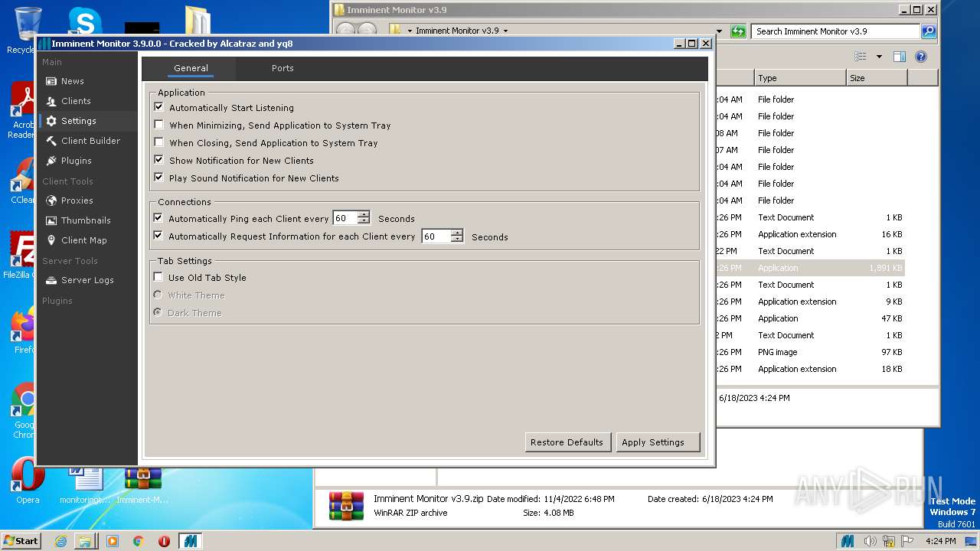The width and height of the screenshot is (980, 551).
Task: Switch to the General tab
Action: click(x=191, y=68)
